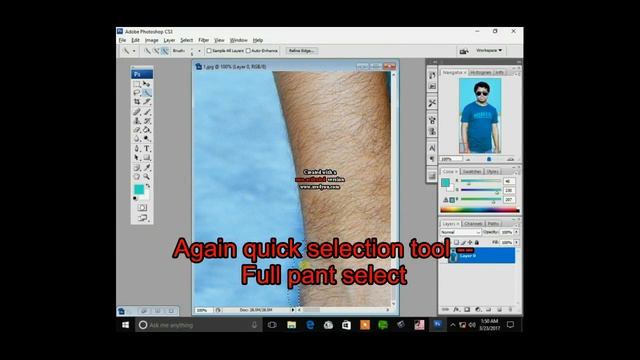Open the Opacity value dropdown
This screenshot has width=640, height=360.
point(516,232)
